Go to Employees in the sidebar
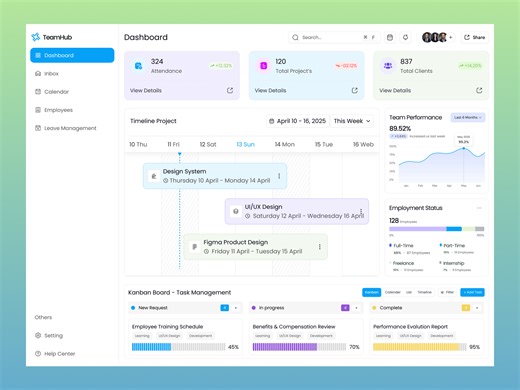The width and height of the screenshot is (520, 390). (x=54, y=110)
